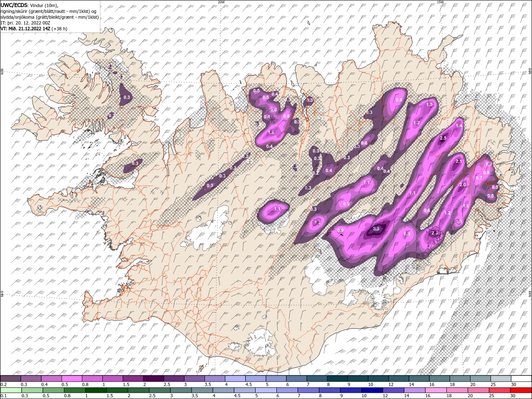Click the darkest purple 2–2.5 swatch, top legend row

click(x=153, y=378)
